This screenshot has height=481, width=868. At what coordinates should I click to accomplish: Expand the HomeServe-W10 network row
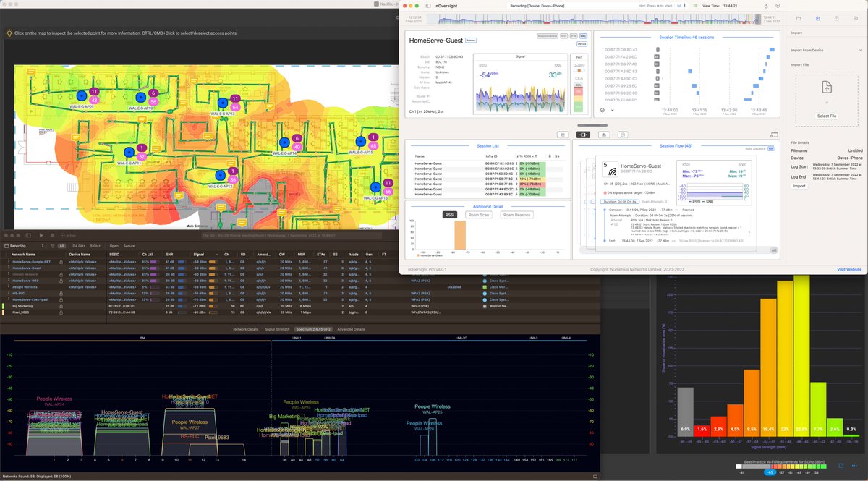click(9, 281)
